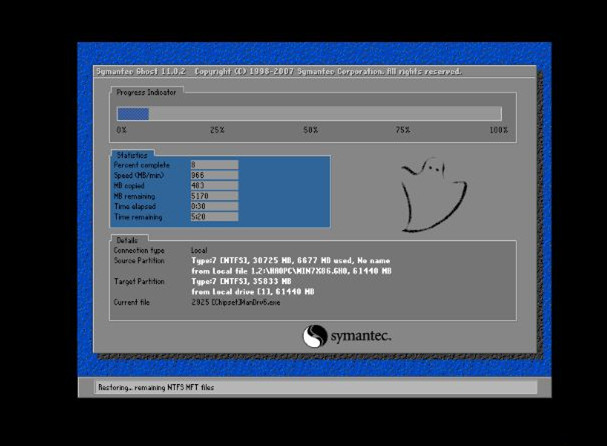Select the Time remaining value field
607x446 pixels.
pyautogui.click(x=213, y=217)
